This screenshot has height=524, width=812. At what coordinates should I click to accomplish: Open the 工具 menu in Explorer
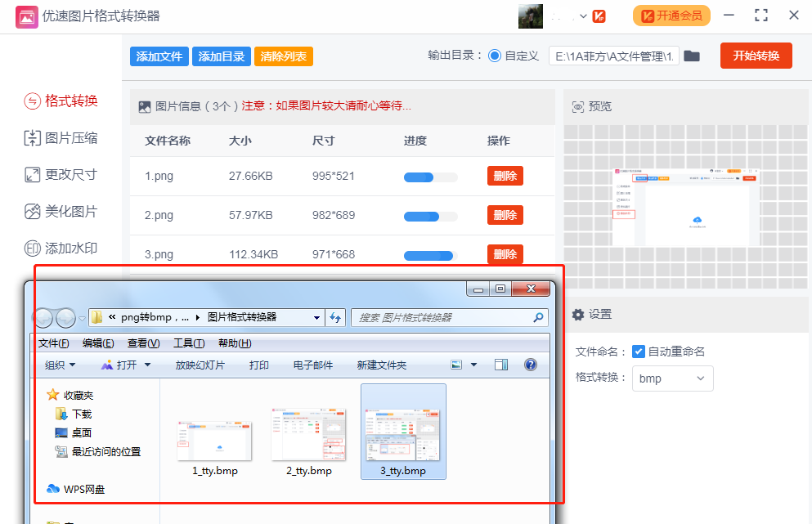(x=186, y=343)
